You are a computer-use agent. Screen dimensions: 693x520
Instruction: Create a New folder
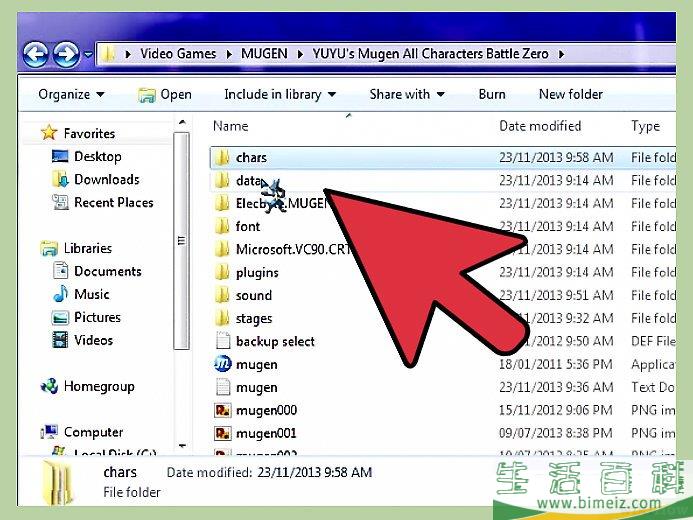[571, 94]
